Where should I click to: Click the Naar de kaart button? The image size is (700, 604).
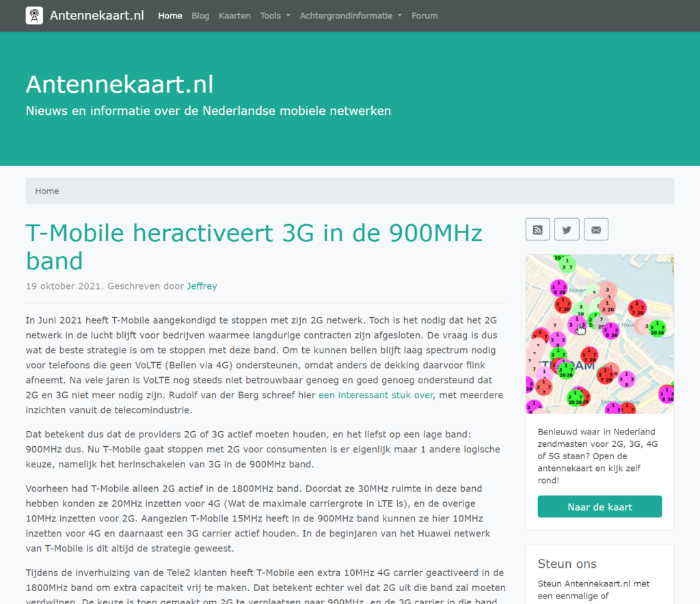point(600,507)
